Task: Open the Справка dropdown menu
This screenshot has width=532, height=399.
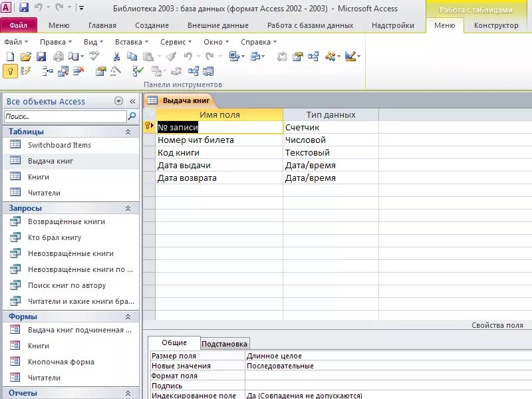Action: pos(259,42)
